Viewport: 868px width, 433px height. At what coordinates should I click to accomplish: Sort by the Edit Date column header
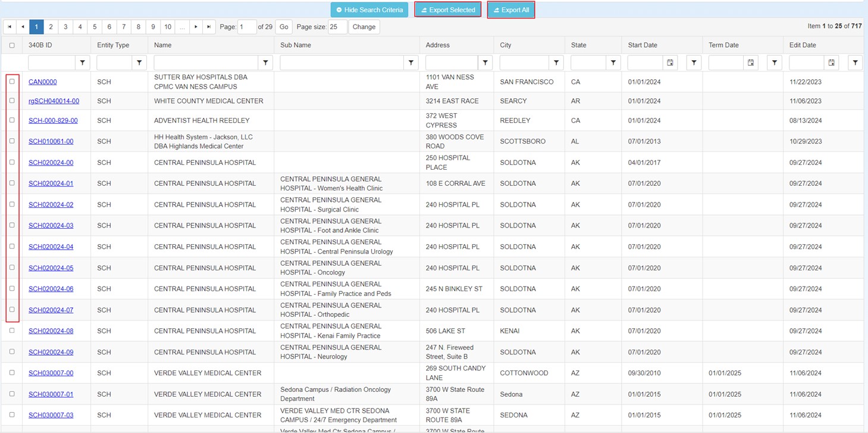803,45
